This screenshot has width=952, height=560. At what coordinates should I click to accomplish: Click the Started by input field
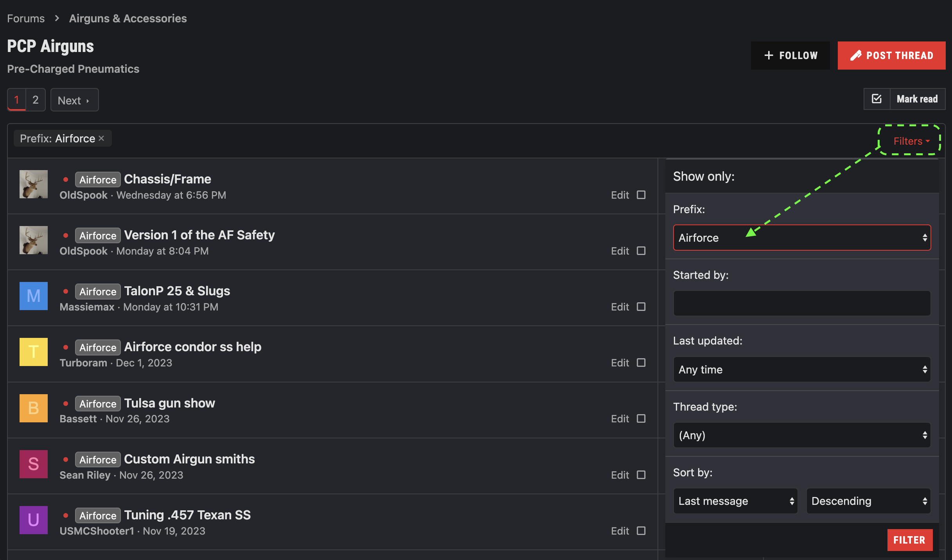coord(802,303)
